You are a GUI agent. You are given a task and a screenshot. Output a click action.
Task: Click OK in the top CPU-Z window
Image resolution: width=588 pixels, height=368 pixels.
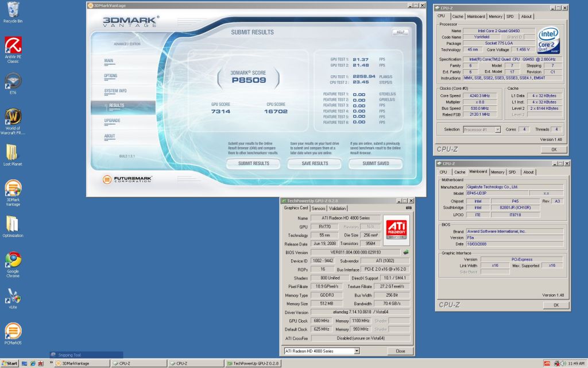tap(554, 149)
